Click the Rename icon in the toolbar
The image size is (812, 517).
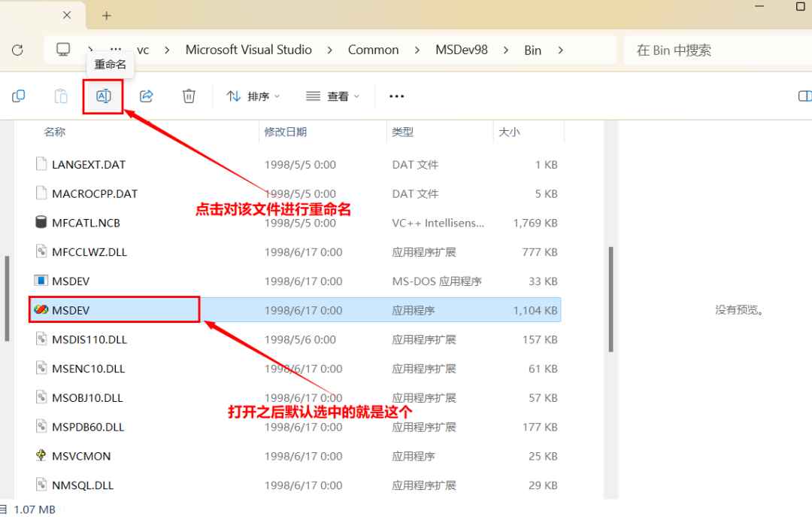point(103,96)
